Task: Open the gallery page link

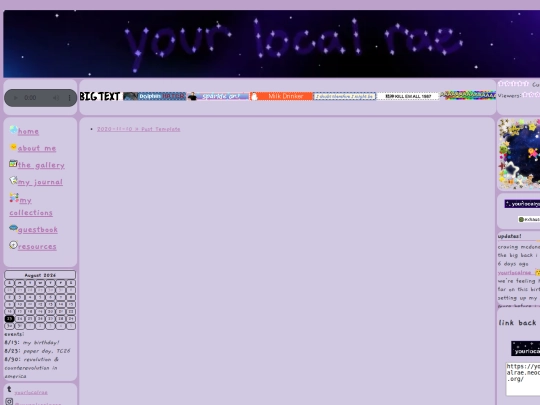Action: coord(41,165)
